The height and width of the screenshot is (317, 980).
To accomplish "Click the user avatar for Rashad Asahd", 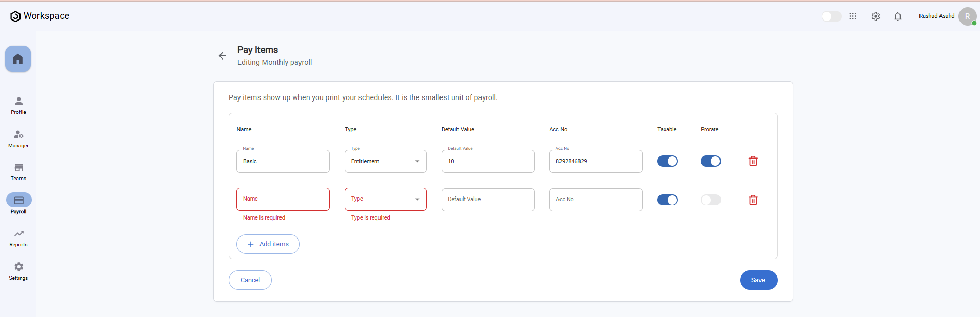I will point(967,16).
